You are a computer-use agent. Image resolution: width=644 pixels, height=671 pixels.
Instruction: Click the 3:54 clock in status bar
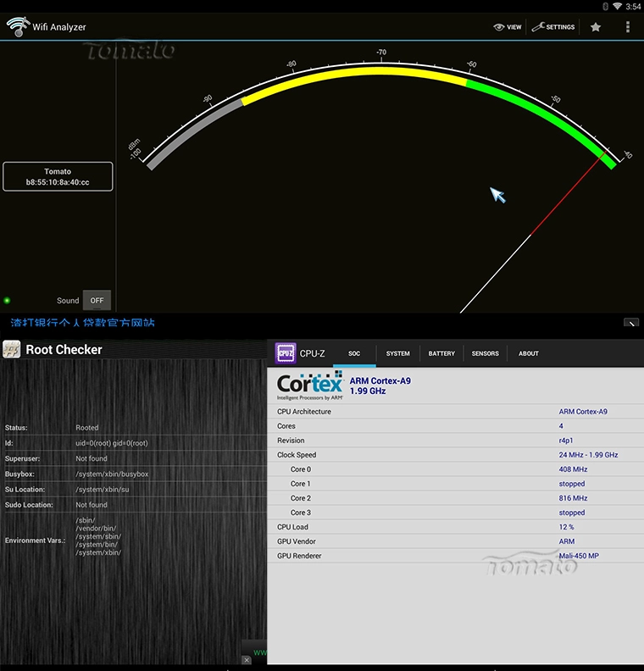[633, 7]
